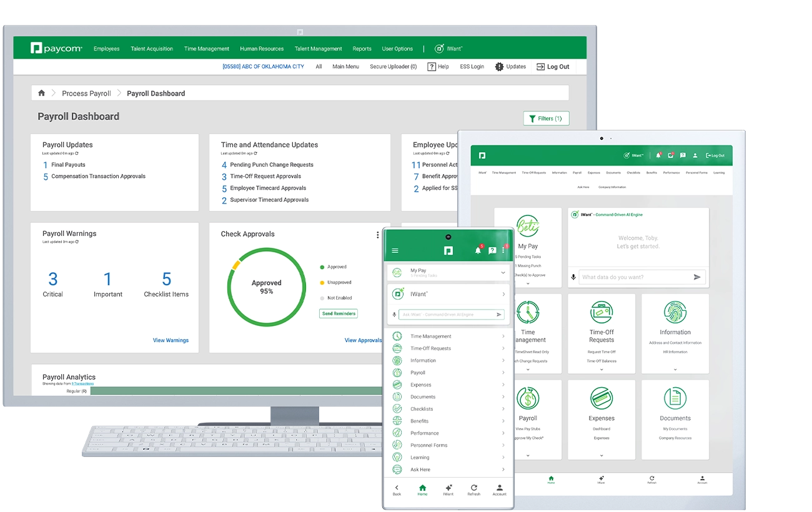Expand the Expenses card chevron on tablet
The height and width of the screenshot is (512, 812).
[x=602, y=455]
